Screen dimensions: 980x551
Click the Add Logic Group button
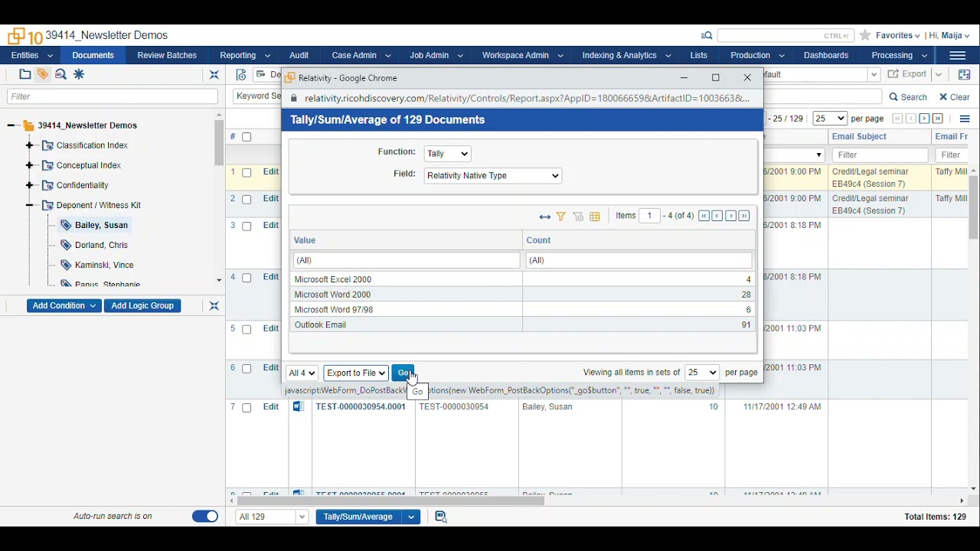tap(142, 306)
